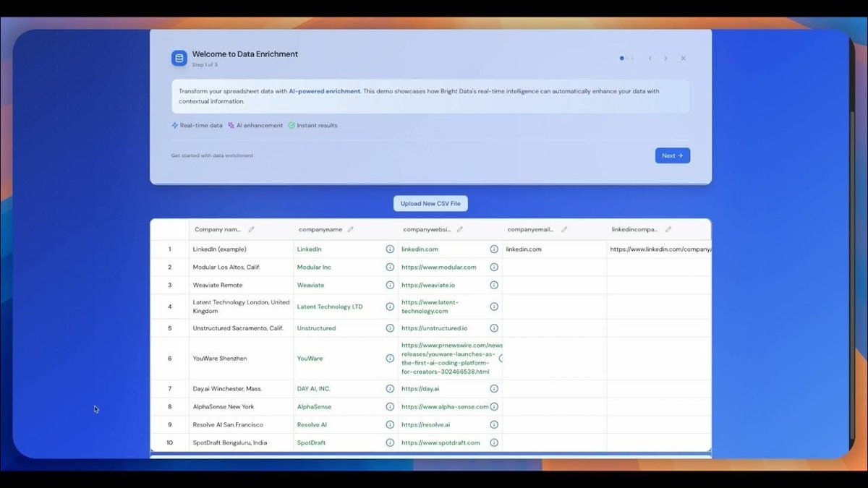Select 'Latent Technology London, United Kingdom' cell
This screenshot has width=868, height=488.
(241, 307)
